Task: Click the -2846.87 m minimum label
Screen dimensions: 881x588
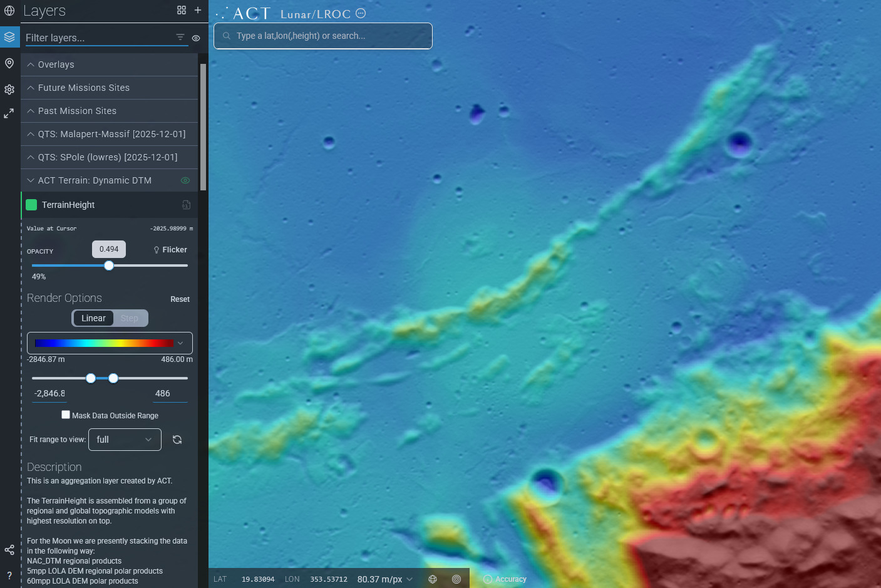Action: 46,359
